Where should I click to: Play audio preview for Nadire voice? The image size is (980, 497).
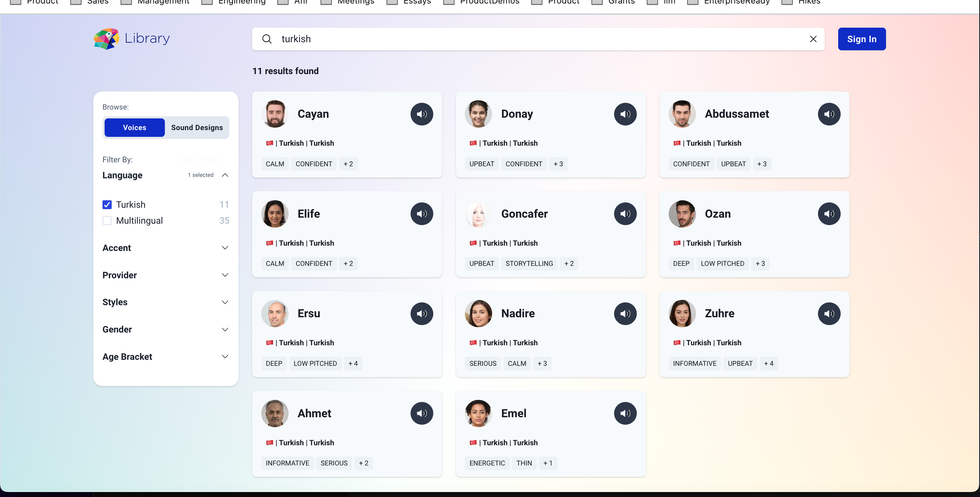[625, 313]
